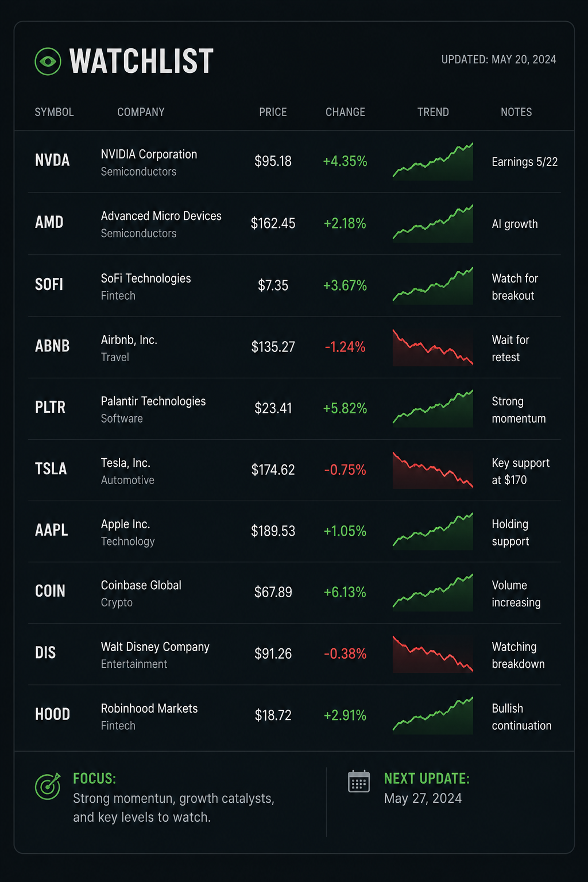Click the Earnings 5/22 note
This screenshot has width=588, height=882.
point(525,162)
